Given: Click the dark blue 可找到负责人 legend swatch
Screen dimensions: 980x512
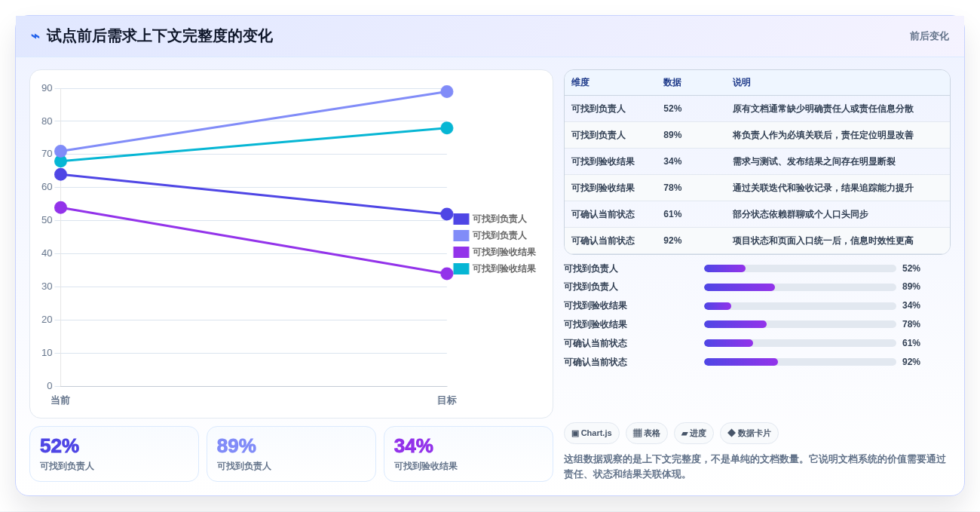Looking at the screenshot, I should click(461, 219).
